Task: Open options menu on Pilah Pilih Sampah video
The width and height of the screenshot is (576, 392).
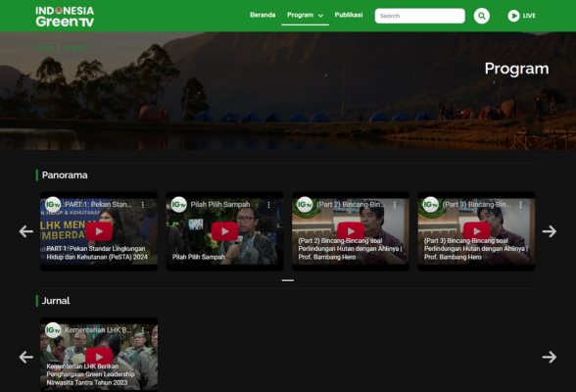Action: [x=268, y=205]
